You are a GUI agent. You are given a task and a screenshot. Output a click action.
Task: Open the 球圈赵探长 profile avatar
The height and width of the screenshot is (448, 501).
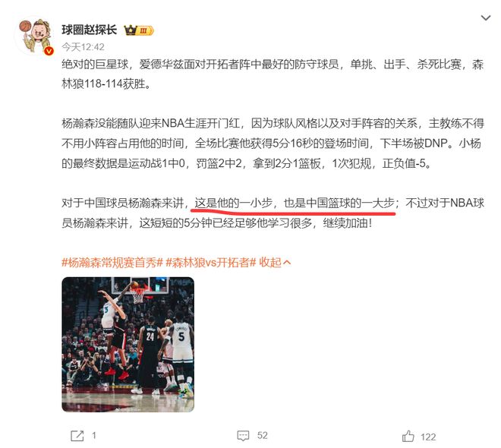[x=35, y=36]
